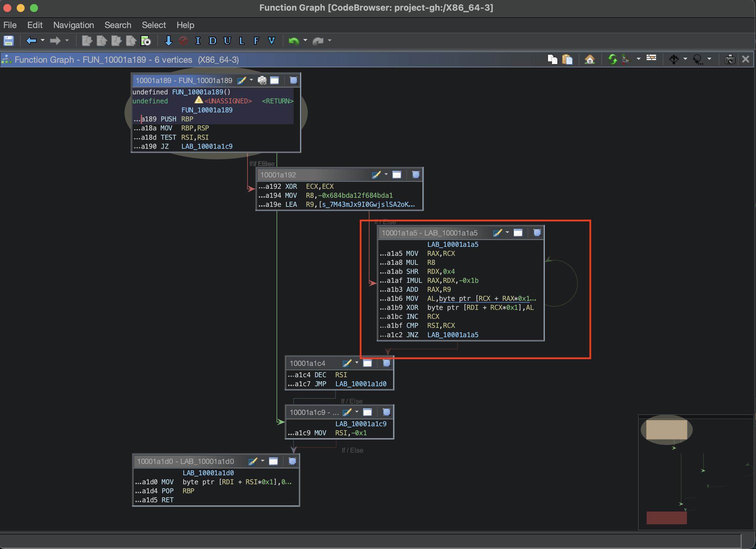This screenshot has width=756, height=549.
Task: Click the edit code block fields icon
Action: (x=651, y=58)
